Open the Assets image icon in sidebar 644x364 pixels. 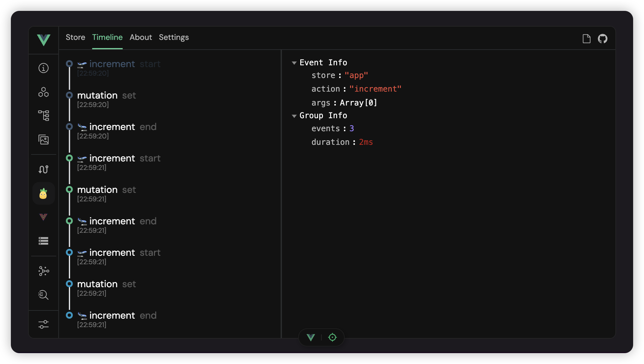[43, 139]
